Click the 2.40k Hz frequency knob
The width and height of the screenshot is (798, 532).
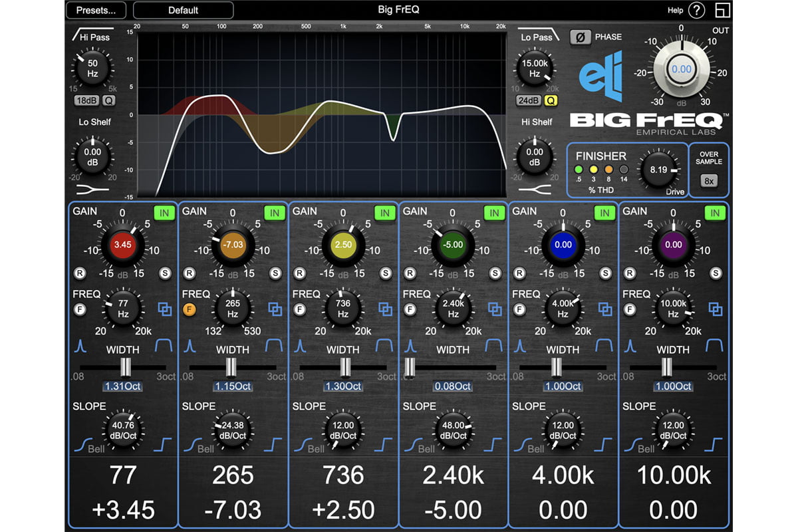453,309
